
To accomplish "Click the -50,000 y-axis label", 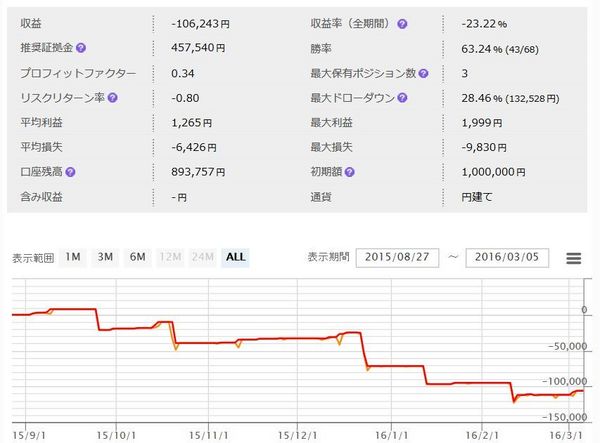I will tap(567, 347).
